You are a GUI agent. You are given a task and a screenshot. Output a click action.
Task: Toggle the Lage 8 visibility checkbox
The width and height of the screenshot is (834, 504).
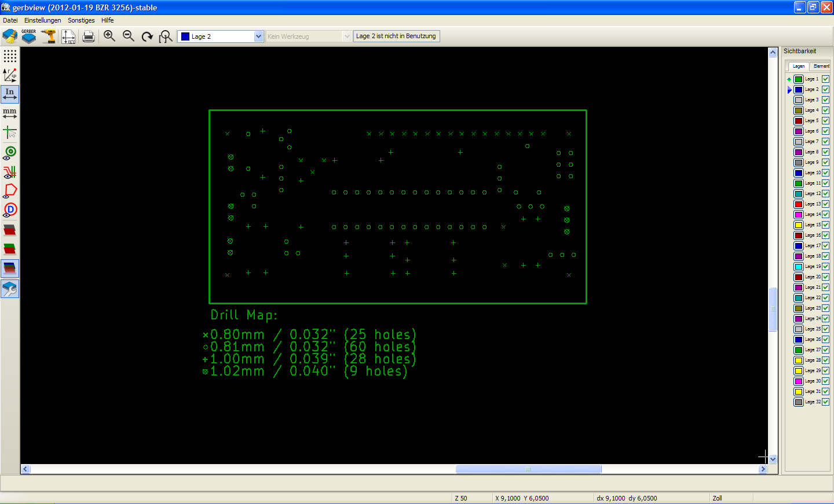coord(825,152)
